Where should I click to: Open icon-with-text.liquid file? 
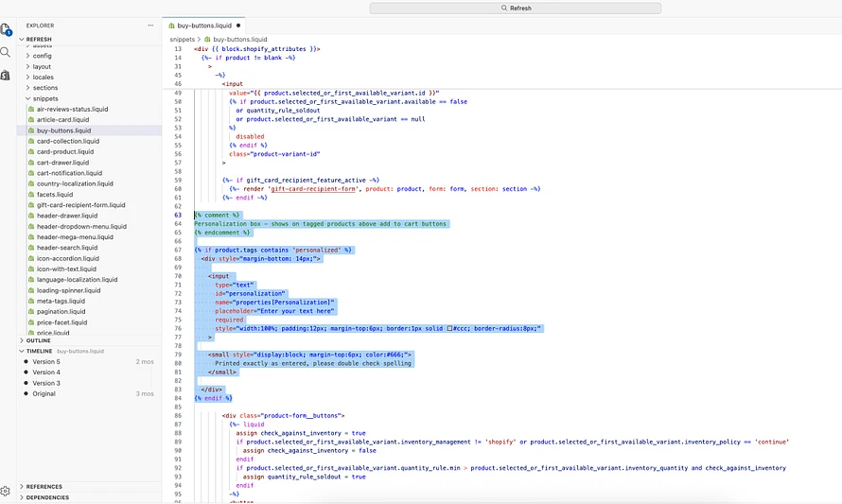pos(66,269)
